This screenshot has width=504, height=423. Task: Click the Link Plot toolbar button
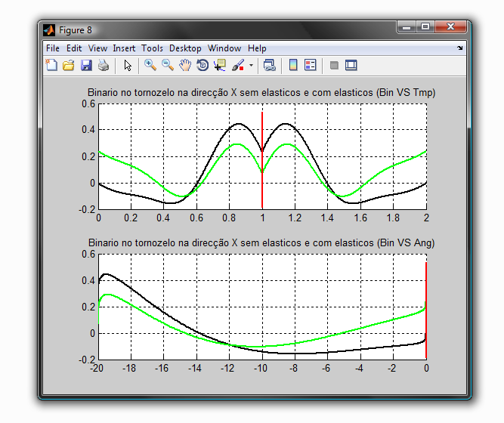270,66
